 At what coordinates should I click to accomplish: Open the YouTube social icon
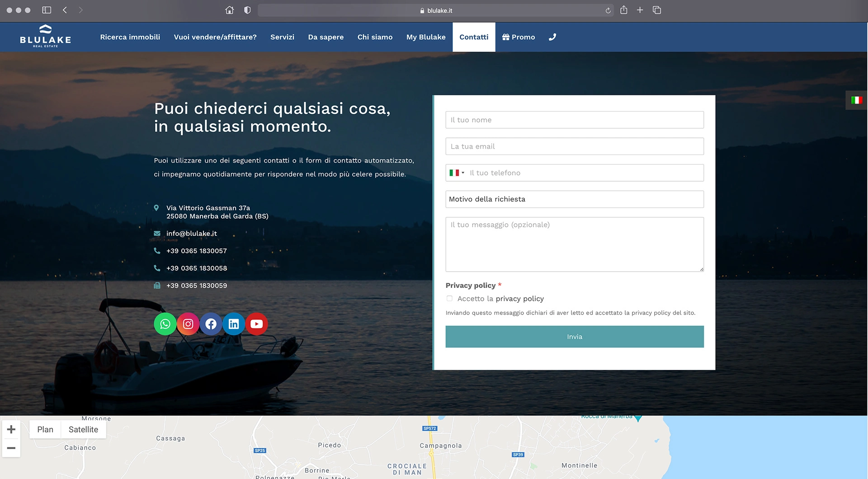pyautogui.click(x=256, y=324)
